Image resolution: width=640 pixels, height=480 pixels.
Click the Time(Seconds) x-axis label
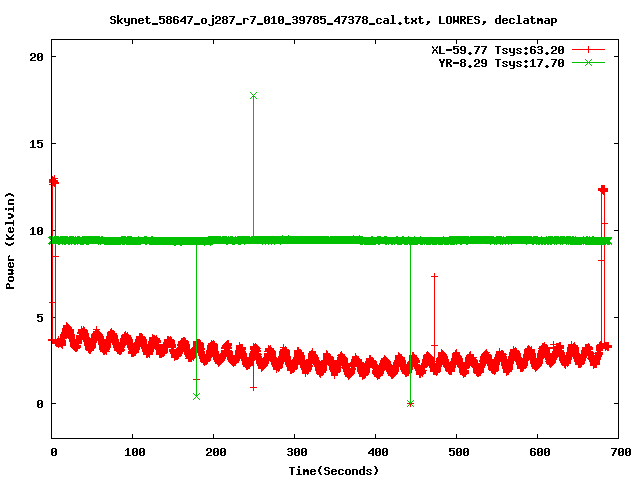(333, 471)
